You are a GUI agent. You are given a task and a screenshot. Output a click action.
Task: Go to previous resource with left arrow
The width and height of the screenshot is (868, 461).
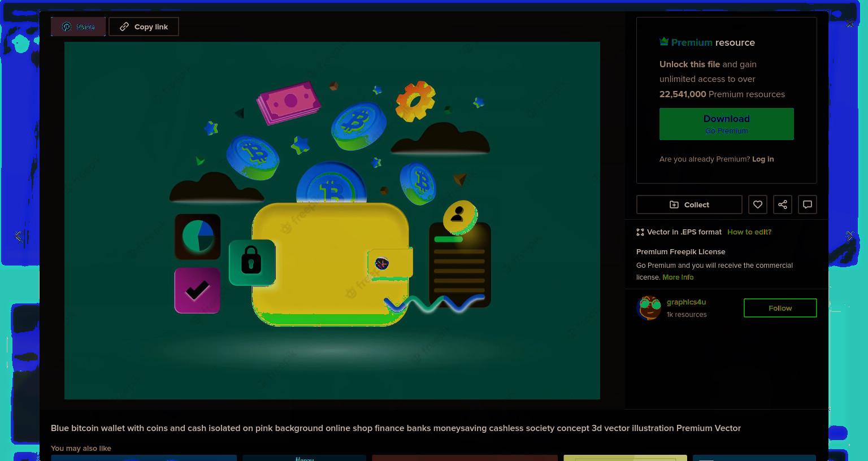pos(18,236)
